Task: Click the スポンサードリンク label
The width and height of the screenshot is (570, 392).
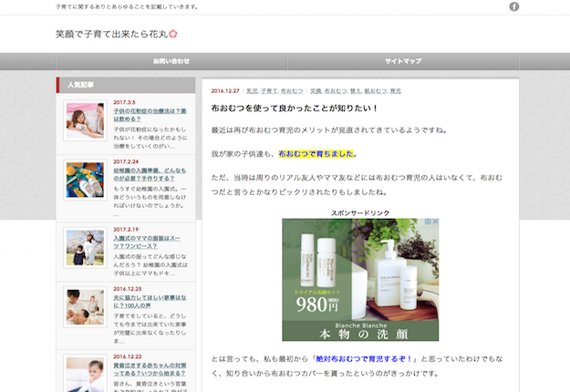Action: pyautogui.click(x=360, y=213)
